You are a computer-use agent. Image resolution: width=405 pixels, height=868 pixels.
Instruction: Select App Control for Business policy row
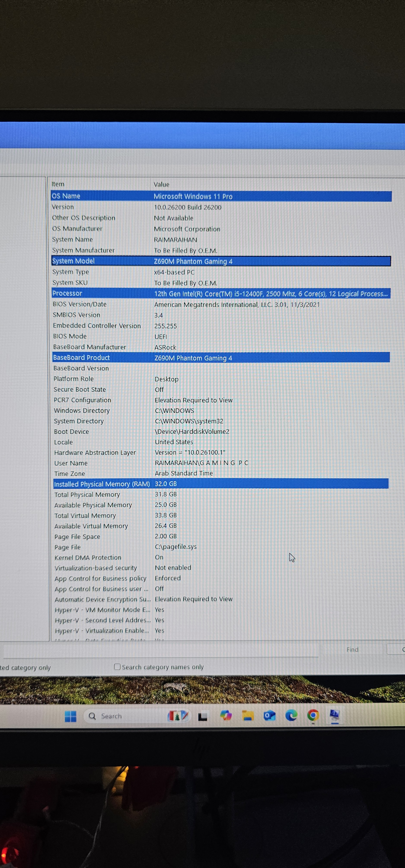[221, 578]
